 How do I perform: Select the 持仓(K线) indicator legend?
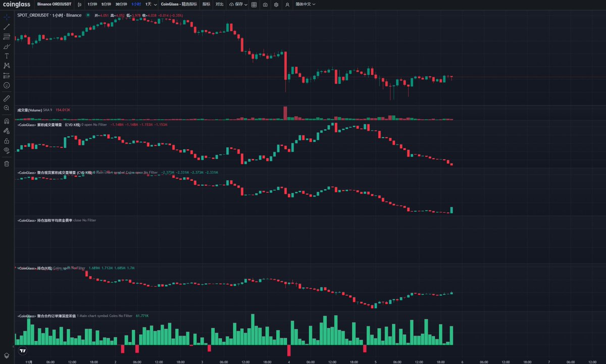34,268
